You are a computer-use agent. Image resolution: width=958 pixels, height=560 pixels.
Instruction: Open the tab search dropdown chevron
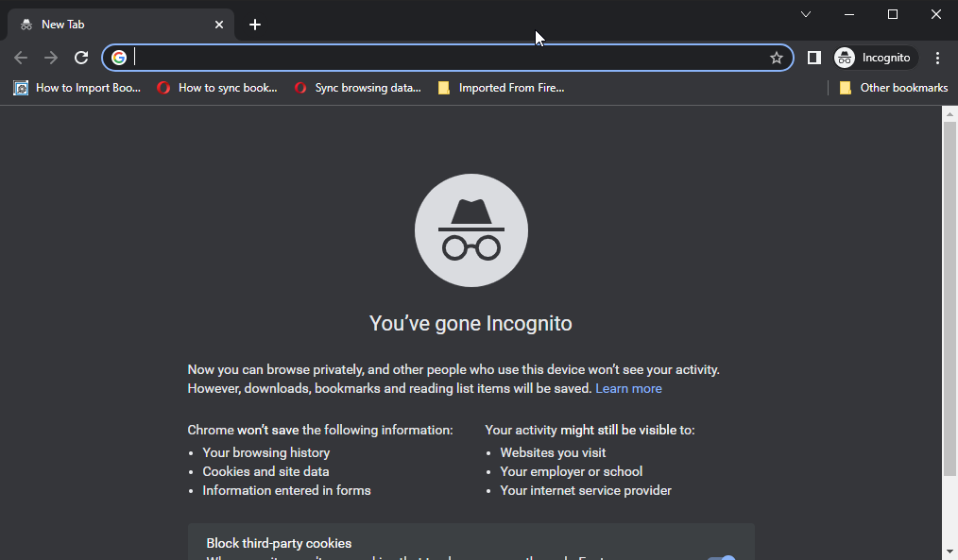[806, 14]
